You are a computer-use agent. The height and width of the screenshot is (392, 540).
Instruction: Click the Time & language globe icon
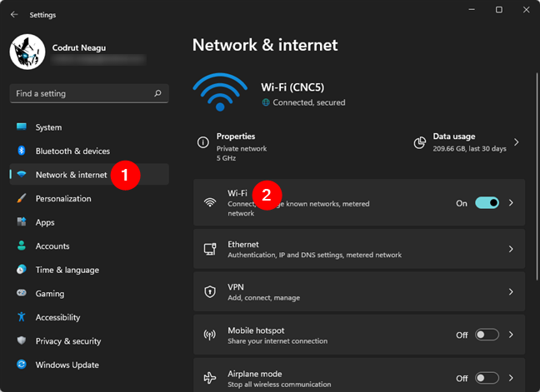click(x=22, y=270)
